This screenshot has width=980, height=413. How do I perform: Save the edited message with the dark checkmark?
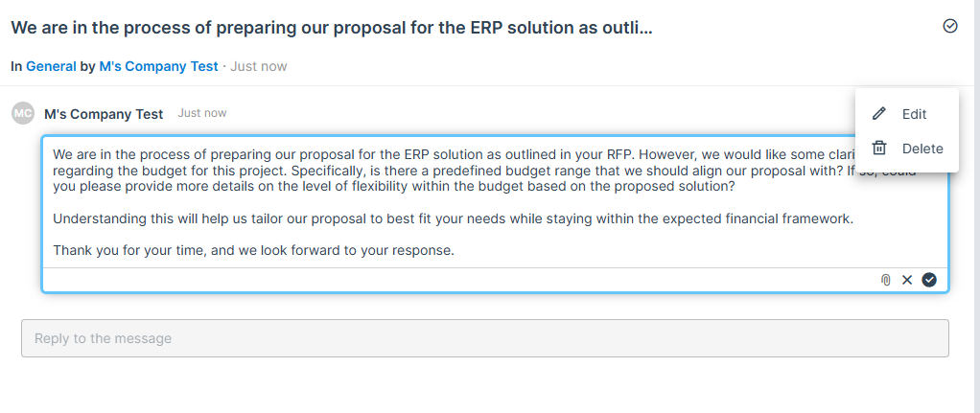[x=929, y=280]
